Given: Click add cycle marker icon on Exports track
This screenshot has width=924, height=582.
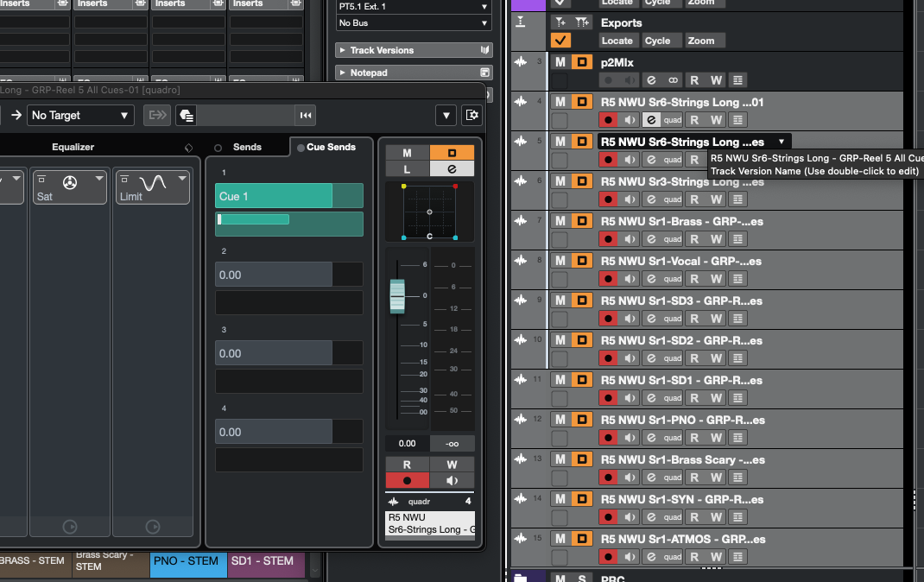Looking at the screenshot, I should 582,22.
